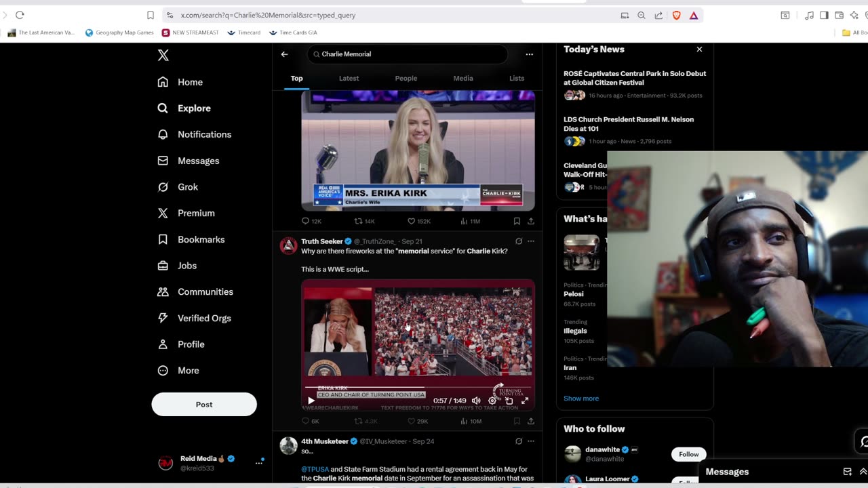The height and width of the screenshot is (488, 868).
Task: Enter fullscreen on the memorial video
Action: pyautogui.click(x=525, y=401)
